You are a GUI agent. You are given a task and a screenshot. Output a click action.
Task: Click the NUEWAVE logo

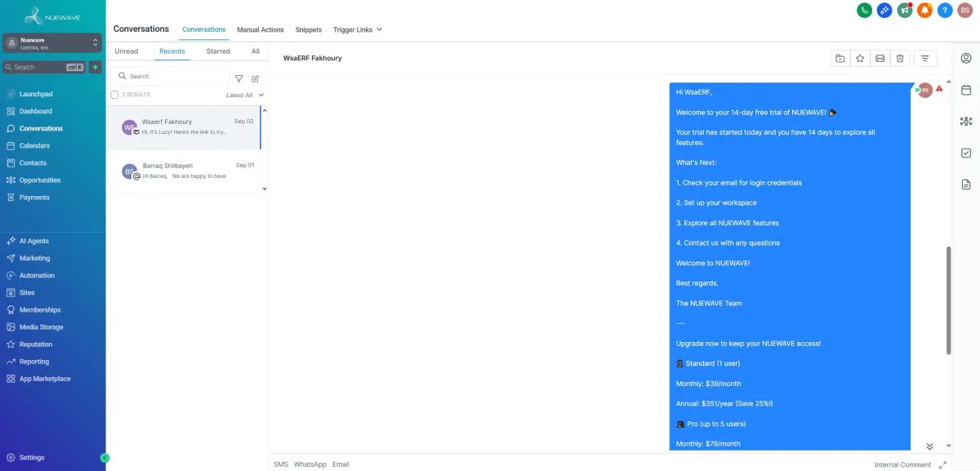coord(52,15)
